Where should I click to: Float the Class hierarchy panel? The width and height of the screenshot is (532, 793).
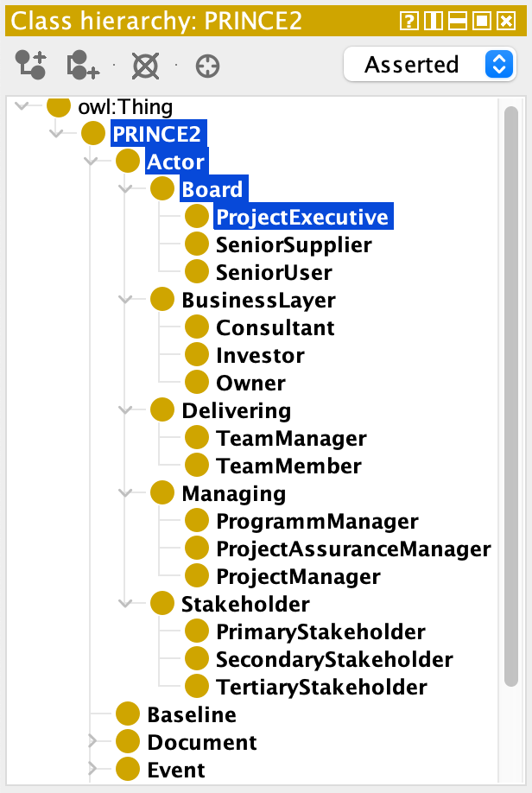[x=482, y=21]
